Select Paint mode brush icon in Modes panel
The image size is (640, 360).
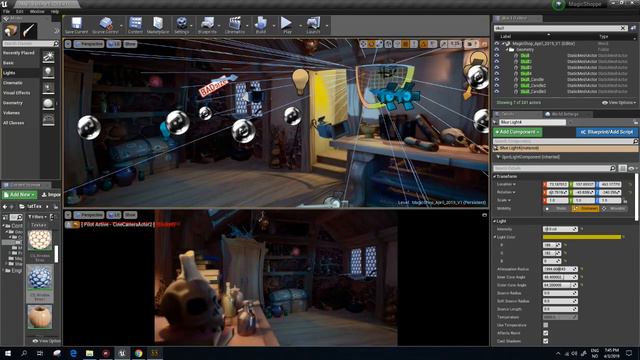tap(29, 31)
